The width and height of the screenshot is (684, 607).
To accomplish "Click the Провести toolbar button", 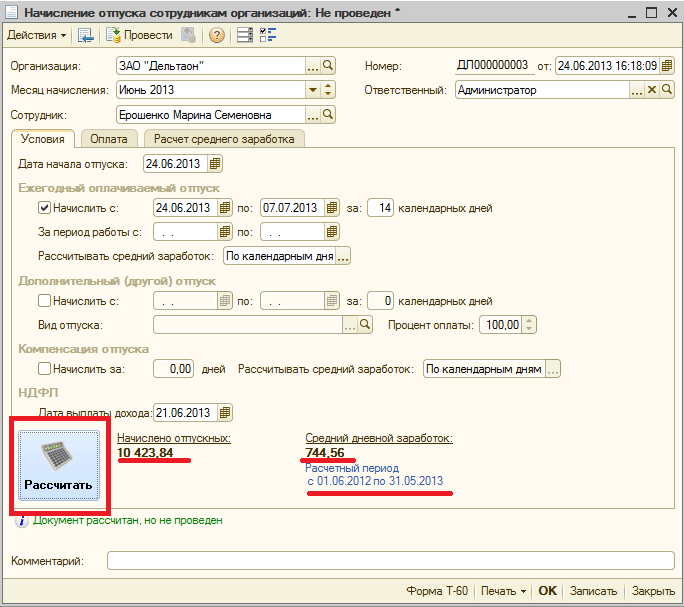I will (140, 35).
